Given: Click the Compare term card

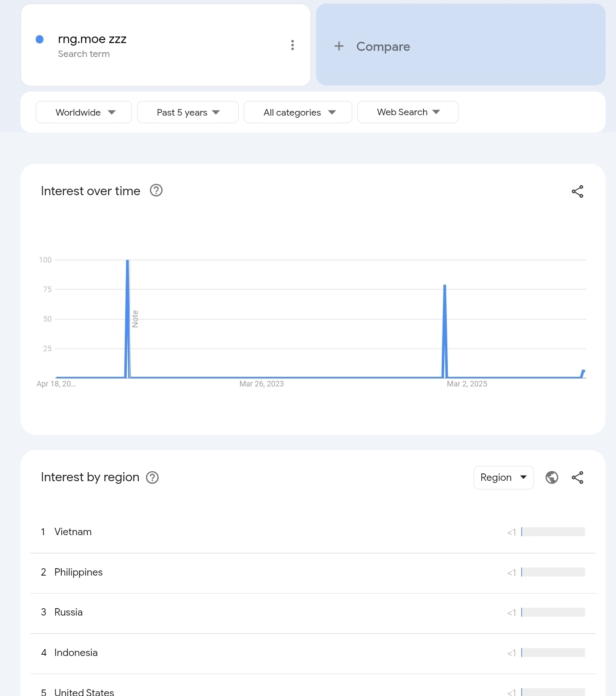Looking at the screenshot, I should pyautogui.click(x=461, y=45).
